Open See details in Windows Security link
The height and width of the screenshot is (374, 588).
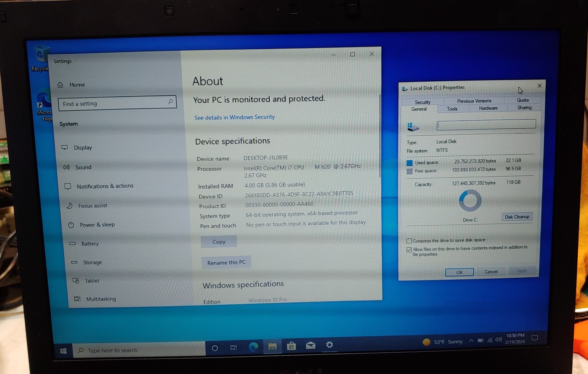click(234, 117)
